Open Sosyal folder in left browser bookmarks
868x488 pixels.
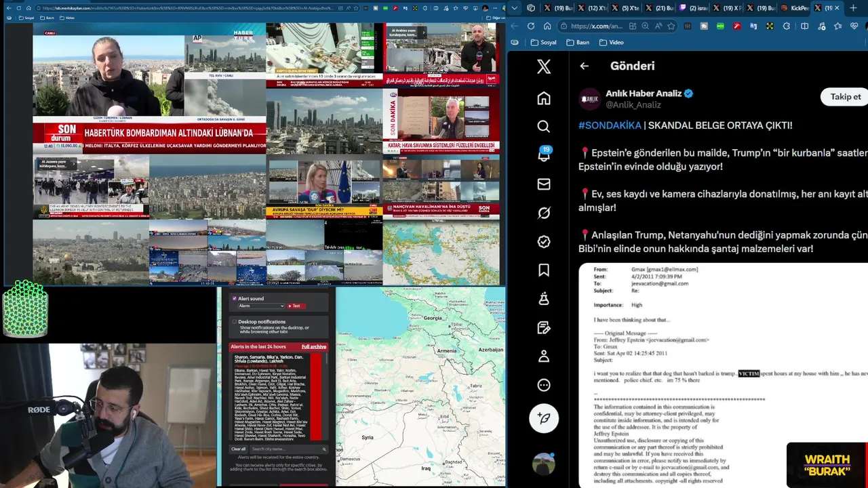click(25, 18)
